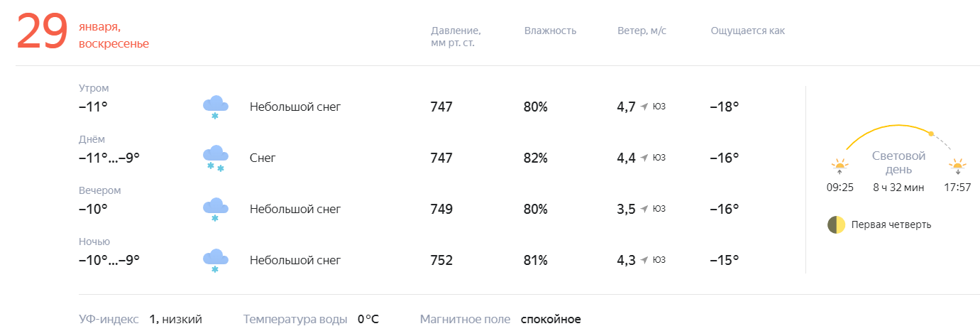Screen dimensions: 980x336
Task: Click the morning wind direction arrow
Action: (644, 107)
